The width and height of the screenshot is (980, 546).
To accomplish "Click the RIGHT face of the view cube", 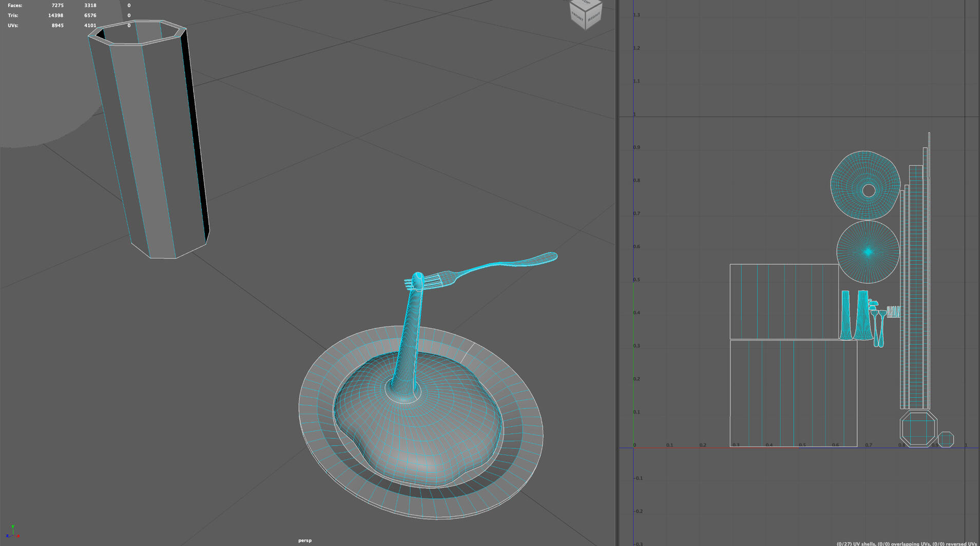I will (x=594, y=17).
